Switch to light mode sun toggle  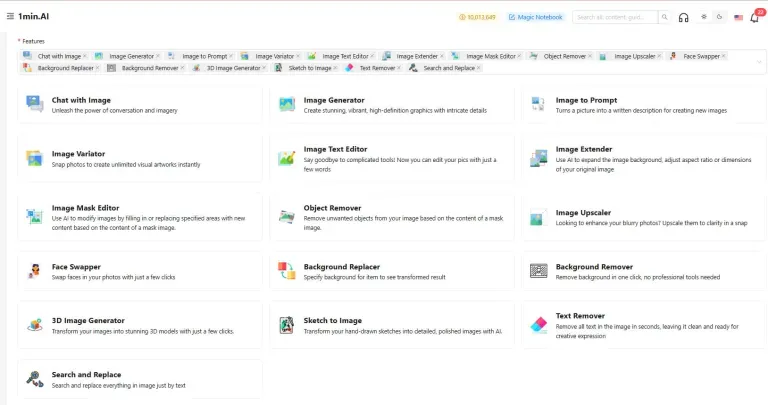(704, 17)
